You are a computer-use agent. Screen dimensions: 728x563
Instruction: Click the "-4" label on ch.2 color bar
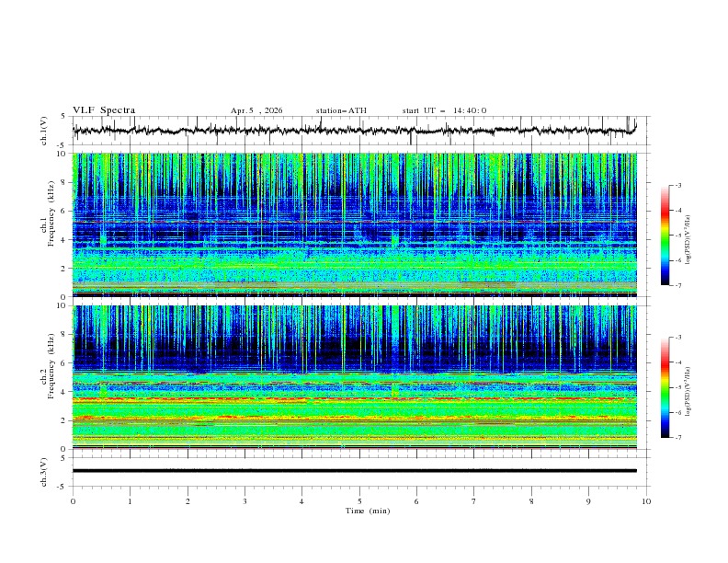678,362
